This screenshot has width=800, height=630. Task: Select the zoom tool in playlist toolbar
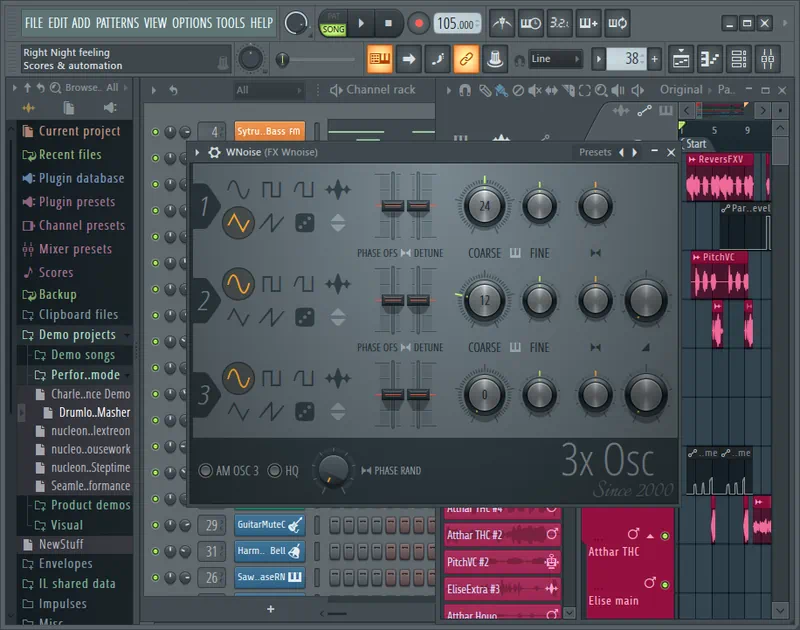[601, 90]
